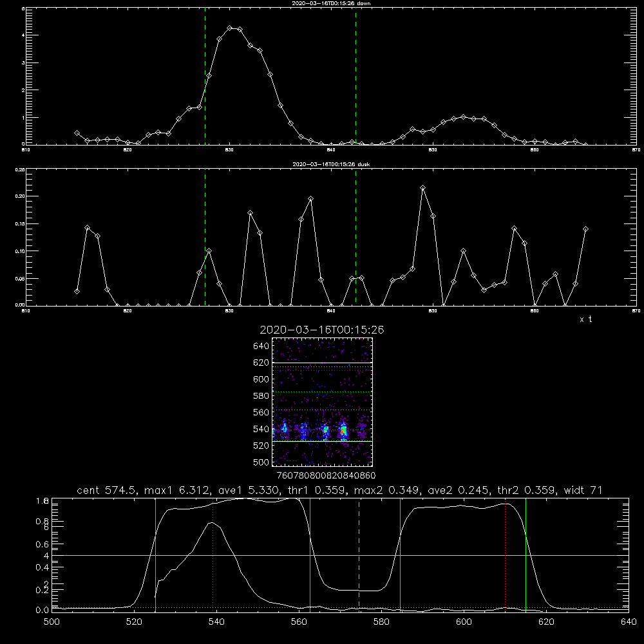Image resolution: width=644 pixels, height=644 pixels.
Task: Click the 'x t' label below the dusk plot
Action: point(585,319)
